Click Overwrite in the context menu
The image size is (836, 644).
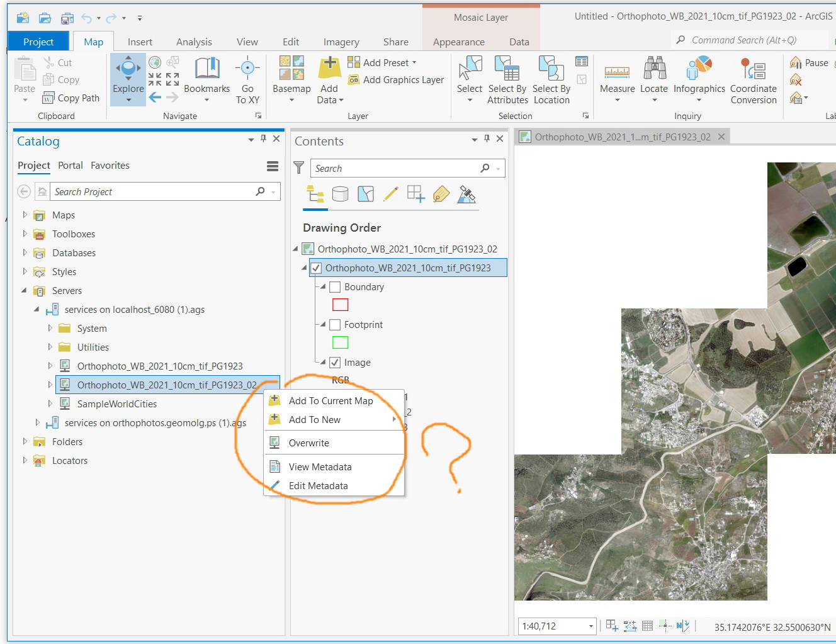coord(308,443)
